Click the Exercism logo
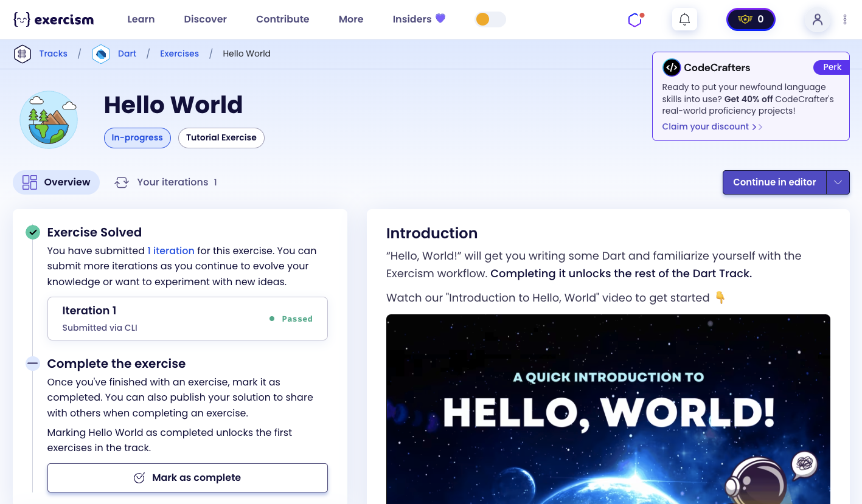 point(54,19)
